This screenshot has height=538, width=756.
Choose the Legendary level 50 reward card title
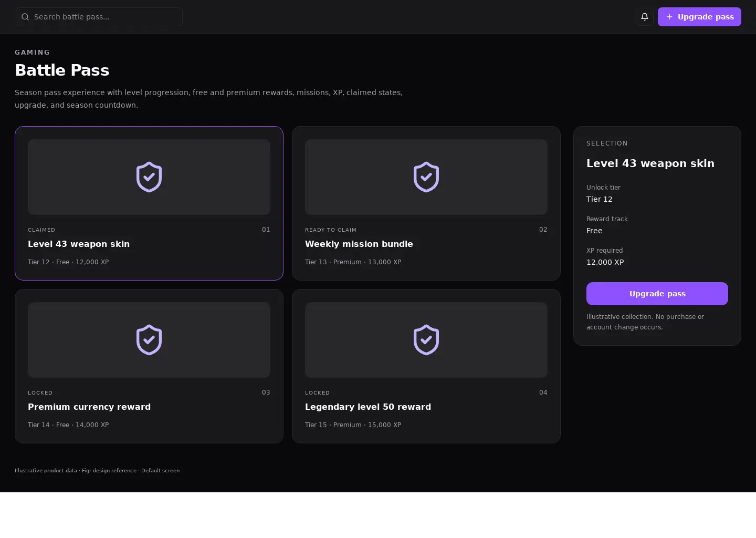[x=368, y=407]
